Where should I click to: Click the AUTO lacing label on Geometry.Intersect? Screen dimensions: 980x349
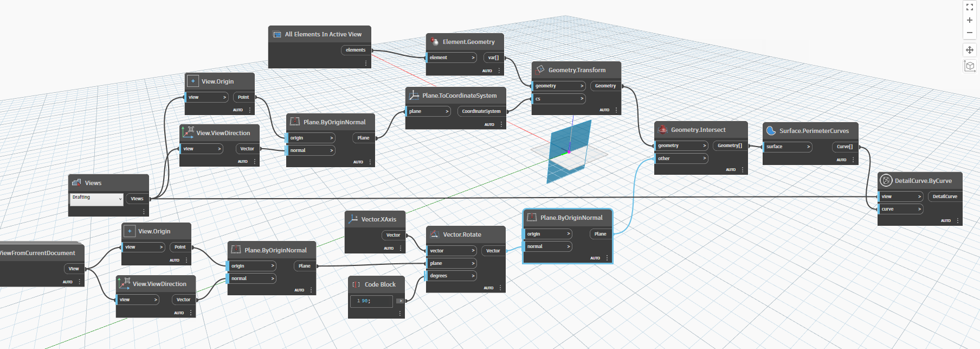pyautogui.click(x=731, y=170)
